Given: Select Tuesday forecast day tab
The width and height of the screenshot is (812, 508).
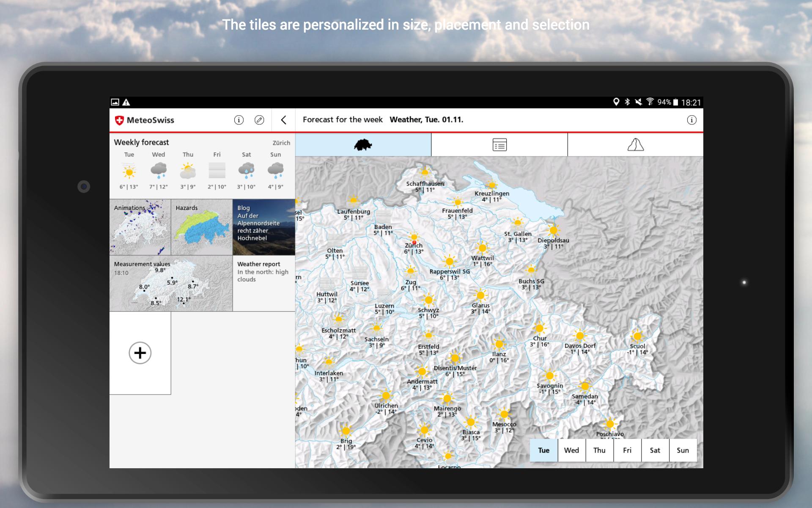Looking at the screenshot, I should 543,451.
